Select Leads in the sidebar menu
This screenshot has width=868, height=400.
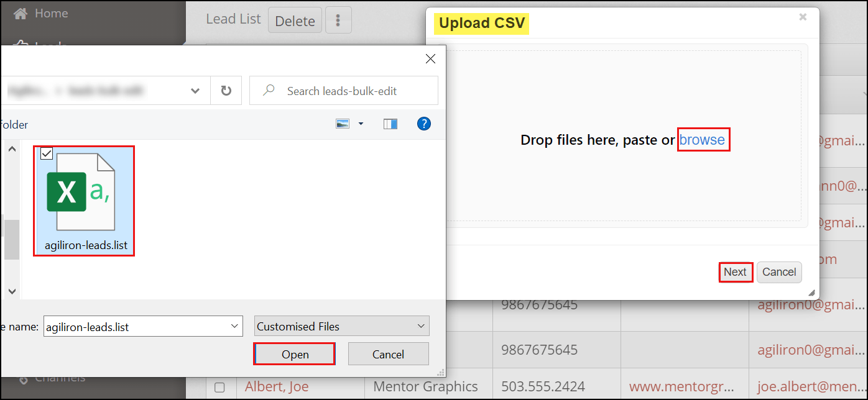44,45
